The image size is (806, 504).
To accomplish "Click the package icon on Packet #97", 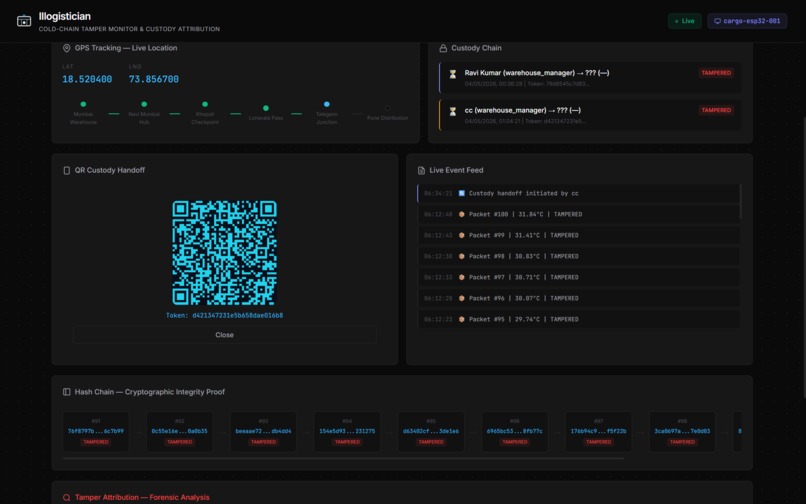I will pos(462,277).
